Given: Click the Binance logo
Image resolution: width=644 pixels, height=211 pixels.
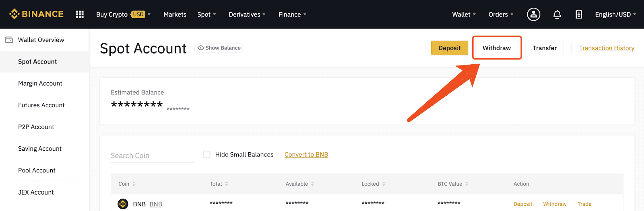Looking at the screenshot, I should pos(36,14).
